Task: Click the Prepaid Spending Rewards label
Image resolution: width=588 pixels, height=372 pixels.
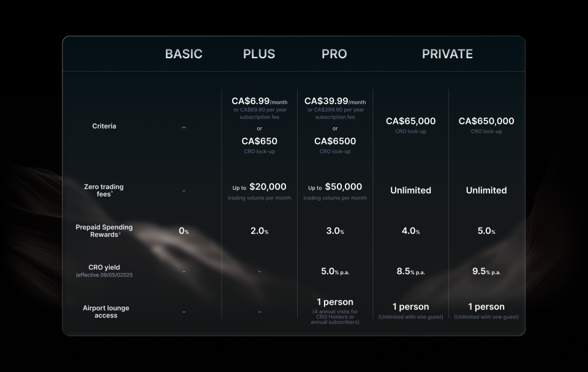Action: coord(104,231)
